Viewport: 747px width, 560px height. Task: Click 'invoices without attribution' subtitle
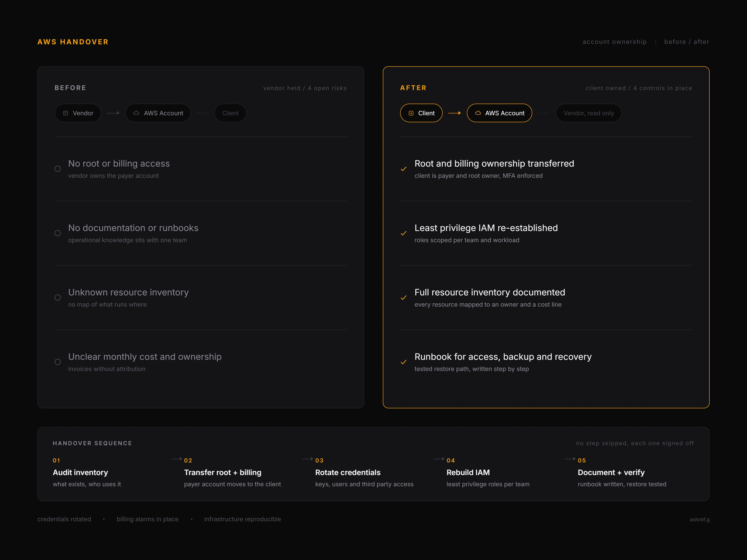(x=107, y=369)
